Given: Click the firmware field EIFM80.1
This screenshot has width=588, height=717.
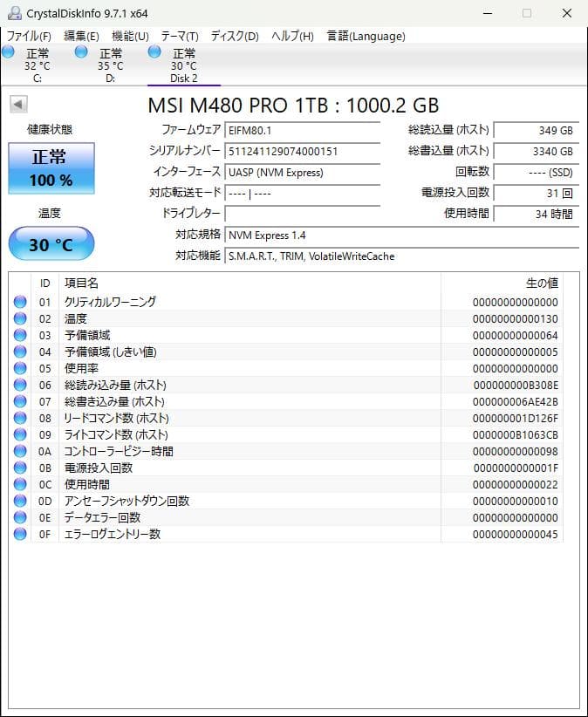Looking at the screenshot, I should coord(302,130).
